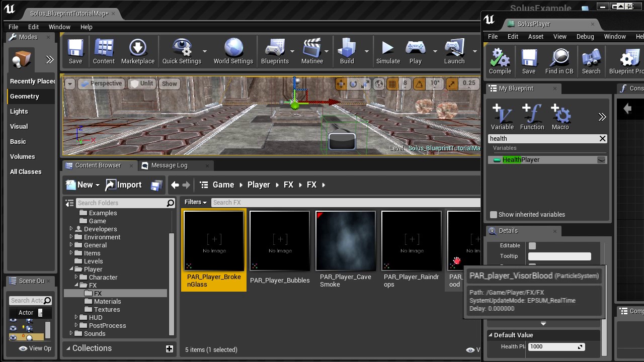Open the Quick Settings dropdown arrow
Image resolution: width=644 pixels, height=362 pixels.
coord(204,51)
